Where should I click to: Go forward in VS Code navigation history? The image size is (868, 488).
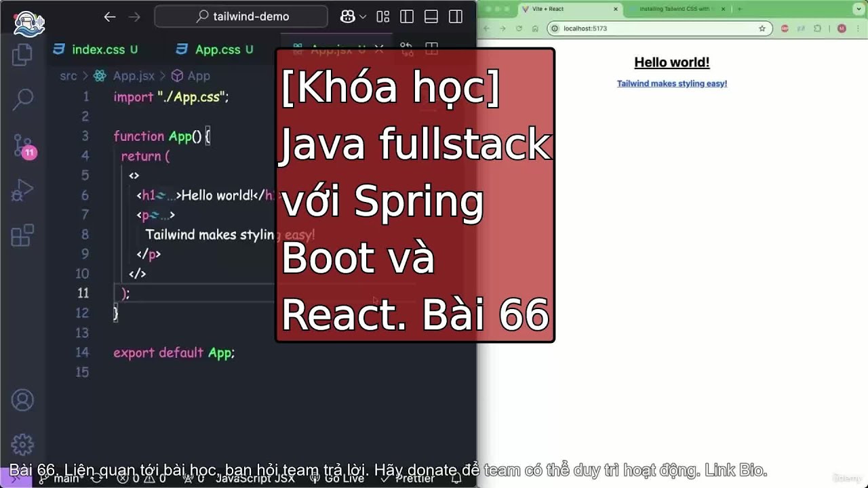134,17
